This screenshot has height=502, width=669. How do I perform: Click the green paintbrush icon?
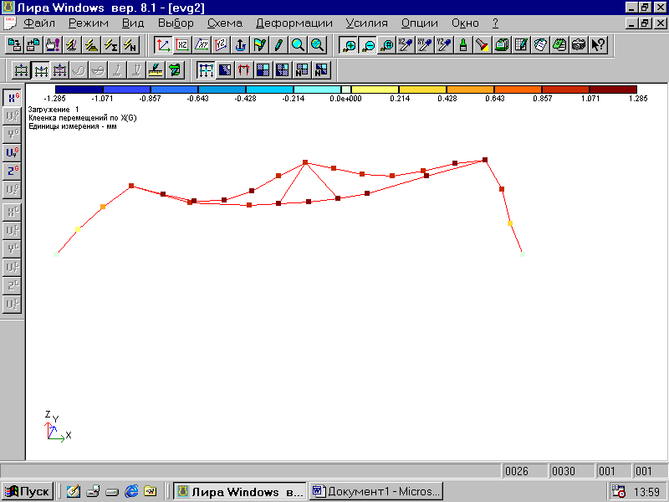[463, 45]
